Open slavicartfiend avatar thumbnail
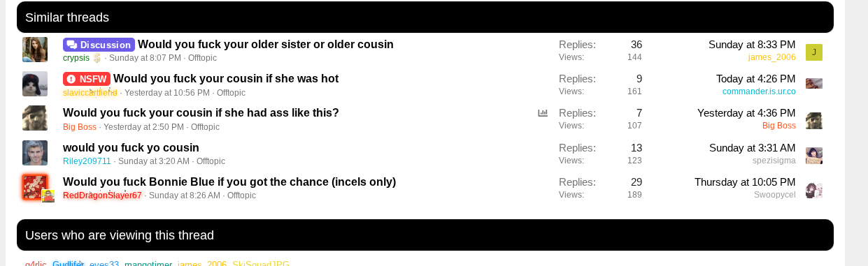The width and height of the screenshot is (868, 266). coord(35,84)
